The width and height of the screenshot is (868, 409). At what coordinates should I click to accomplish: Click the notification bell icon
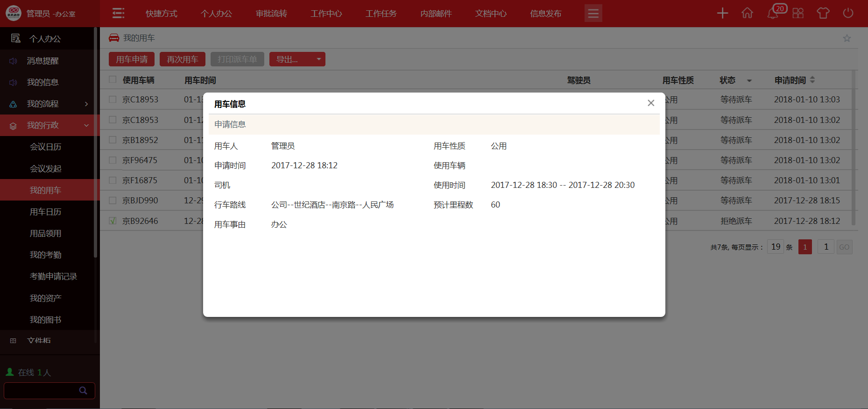click(772, 14)
